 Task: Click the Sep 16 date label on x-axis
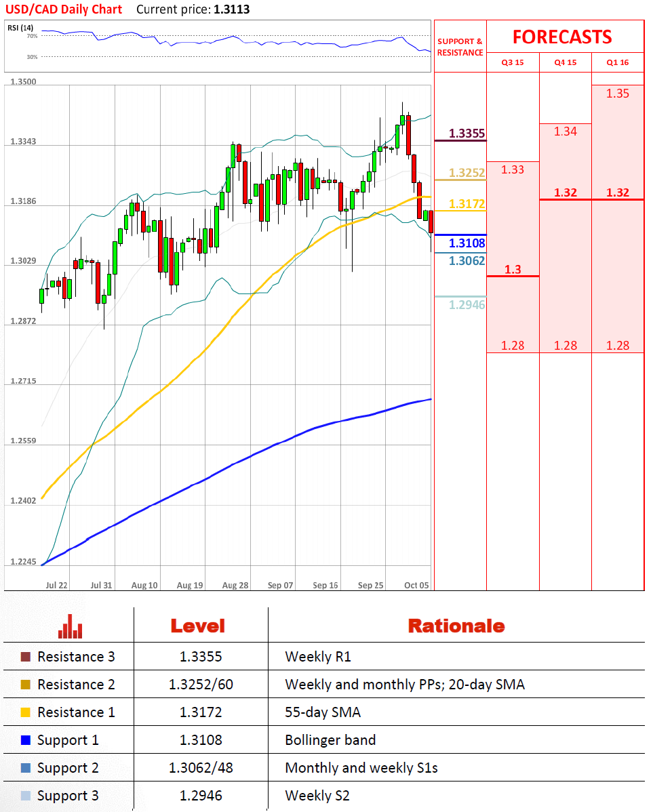(325, 585)
